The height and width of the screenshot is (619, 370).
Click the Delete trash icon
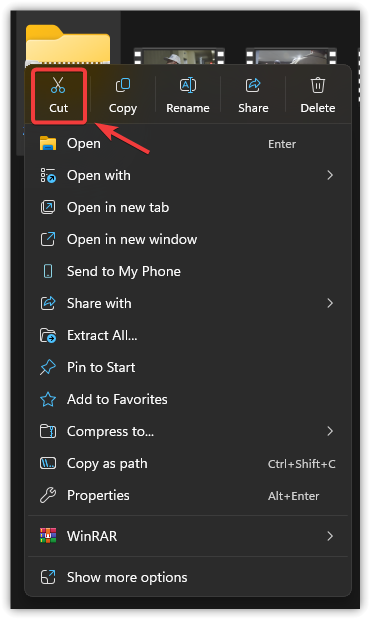point(317,85)
